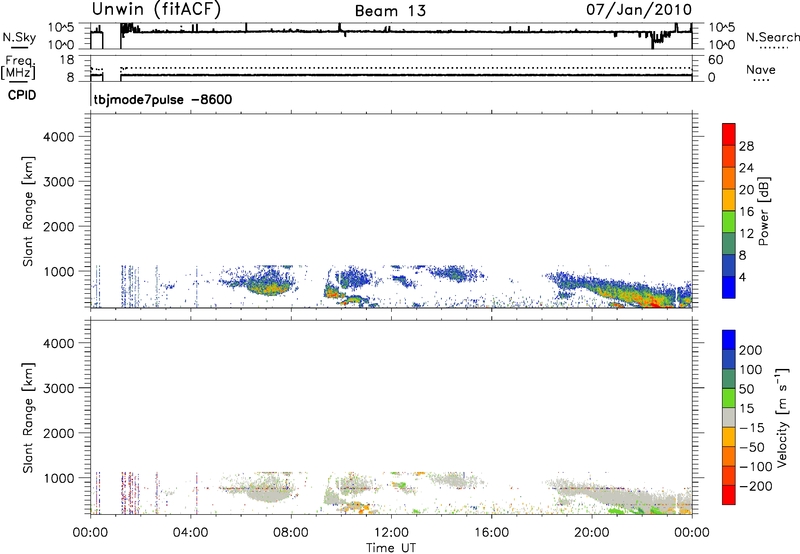Click the 'Time UT' axis label
The width and height of the screenshot is (800, 554).
click(x=391, y=548)
